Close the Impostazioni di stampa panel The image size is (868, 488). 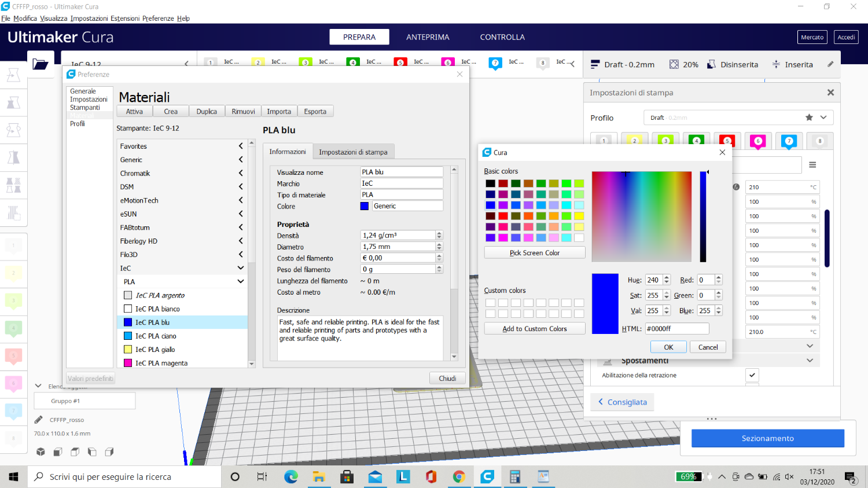pos(830,93)
